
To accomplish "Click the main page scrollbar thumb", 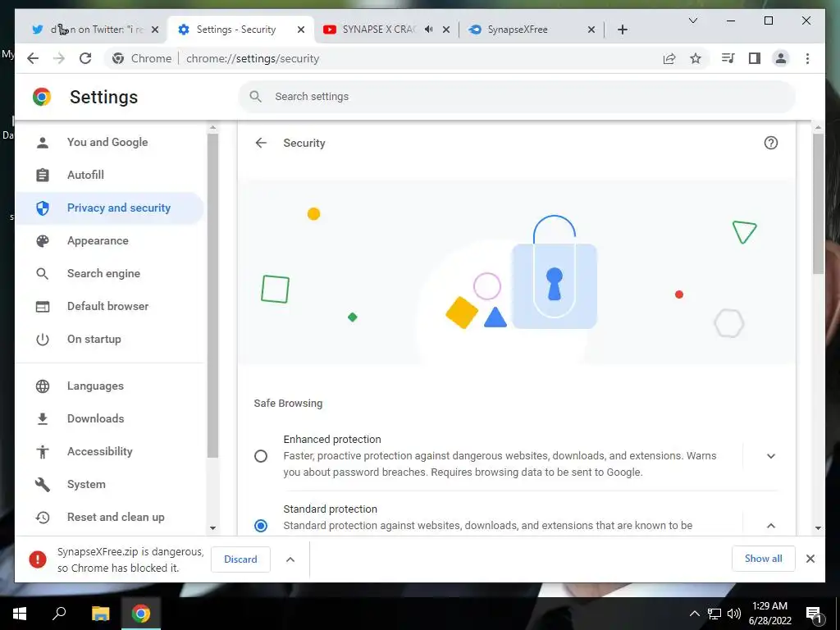I will [x=818, y=203].
